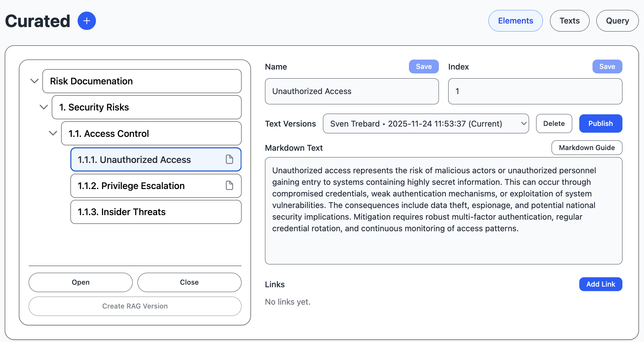The image size is (644, 342).
Task: Publish the current text version
Action: click(600, 124)
